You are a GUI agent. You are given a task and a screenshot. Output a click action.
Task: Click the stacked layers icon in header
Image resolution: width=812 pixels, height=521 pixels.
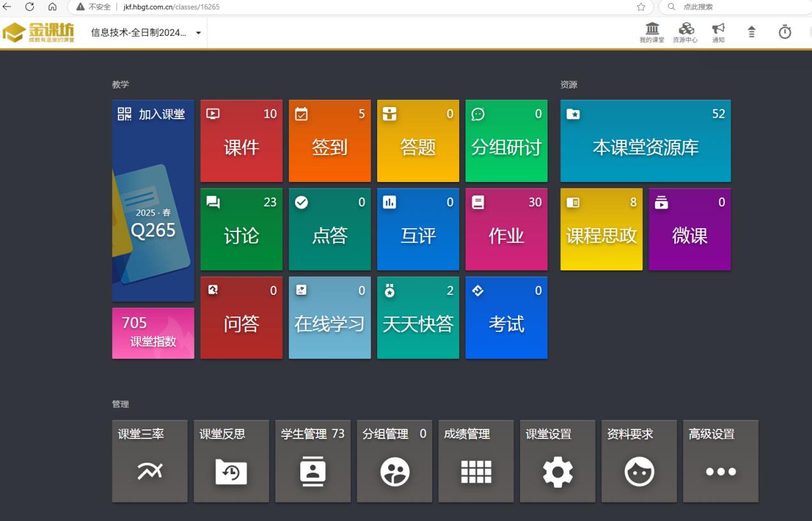pos(752,32)
